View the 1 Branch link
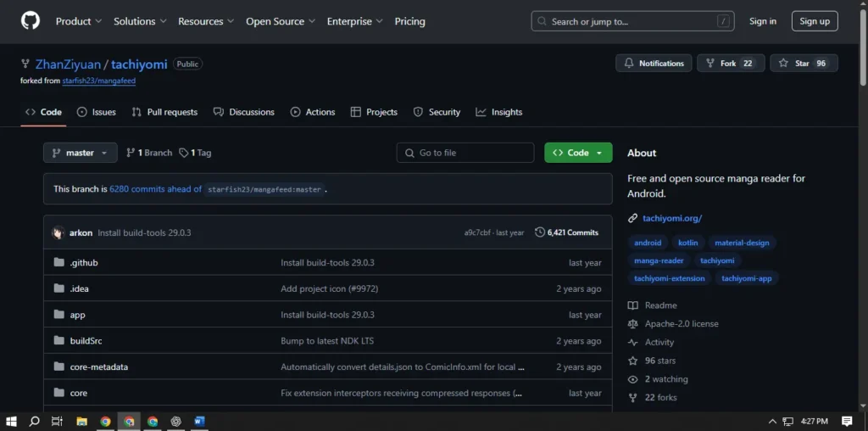The height and width of the screenshot is (431, 868). [149, 153]
